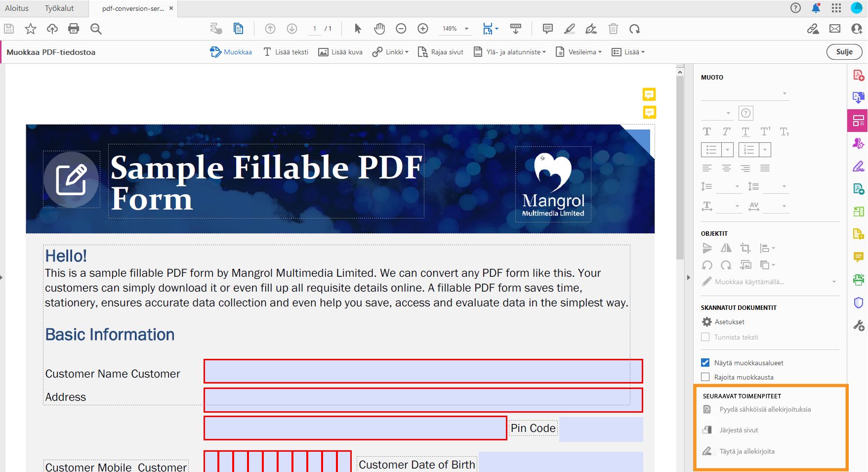Open the user profile avatar

857,8
